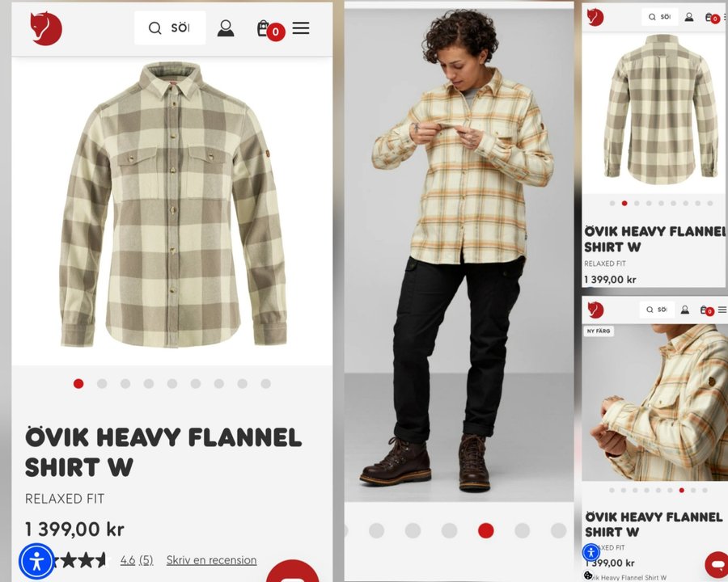728x582 pixels.
Task: Click the search field in left panel header
Action: [x=170, y=27]
